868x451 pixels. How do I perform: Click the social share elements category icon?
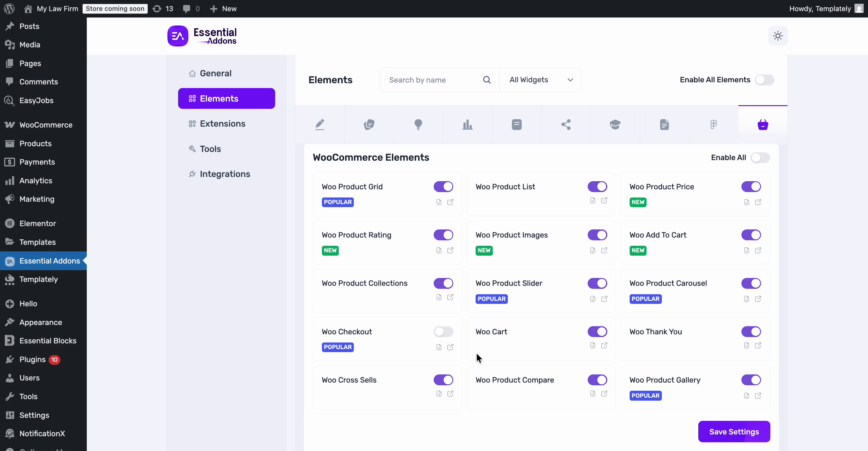pos(566,125)
